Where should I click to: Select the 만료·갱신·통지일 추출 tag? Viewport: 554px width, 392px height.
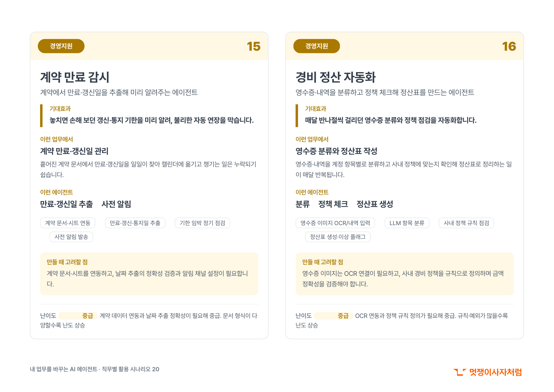(135, 223)
